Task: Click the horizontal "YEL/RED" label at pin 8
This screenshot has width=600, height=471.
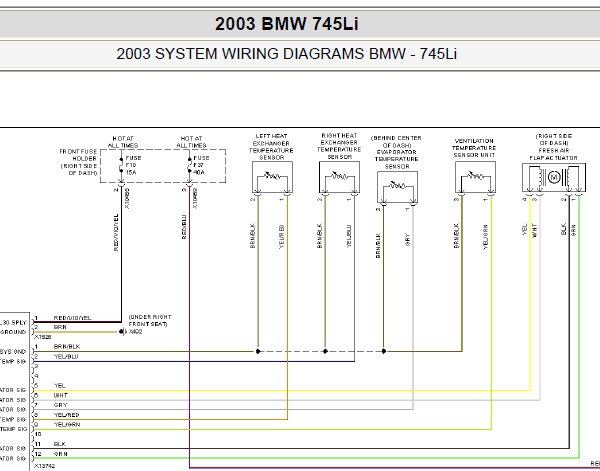Action: coord(67,415)
